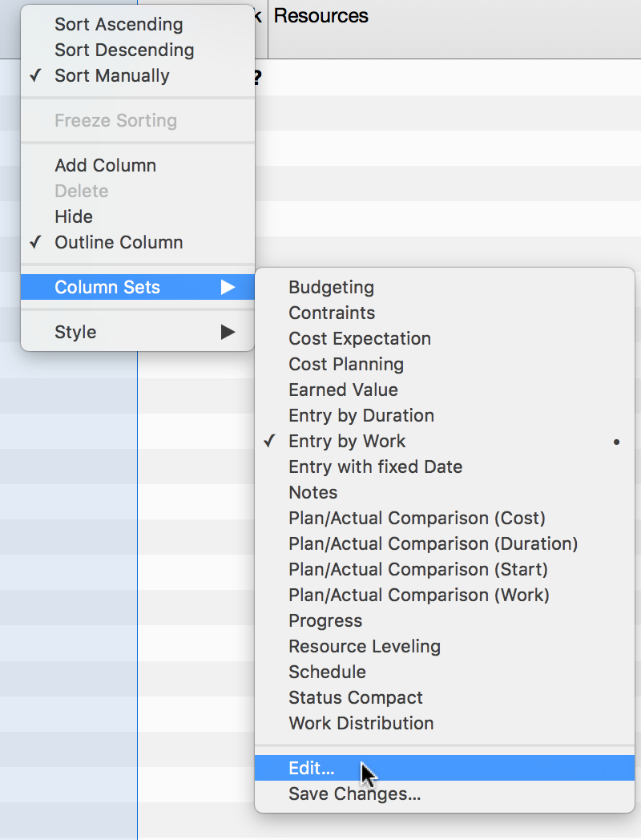Viewport: 641px width, 840px height.
Task: Click Save Changes… in submenu
Action: point(445,794)
